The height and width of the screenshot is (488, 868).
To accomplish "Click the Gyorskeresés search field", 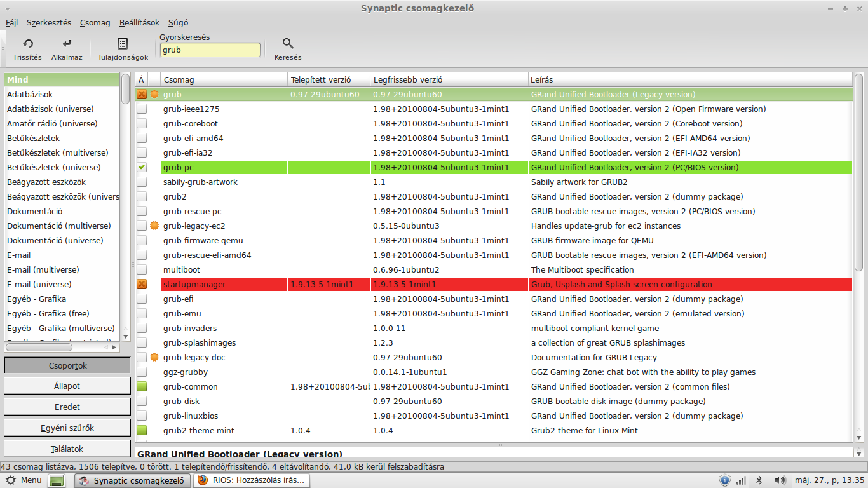I will coord(210,50).
